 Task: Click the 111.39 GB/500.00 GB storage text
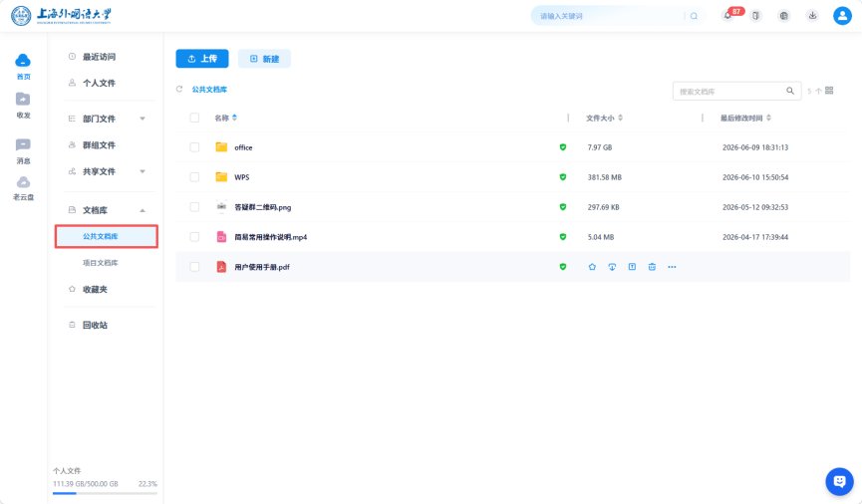click(86, 484)
